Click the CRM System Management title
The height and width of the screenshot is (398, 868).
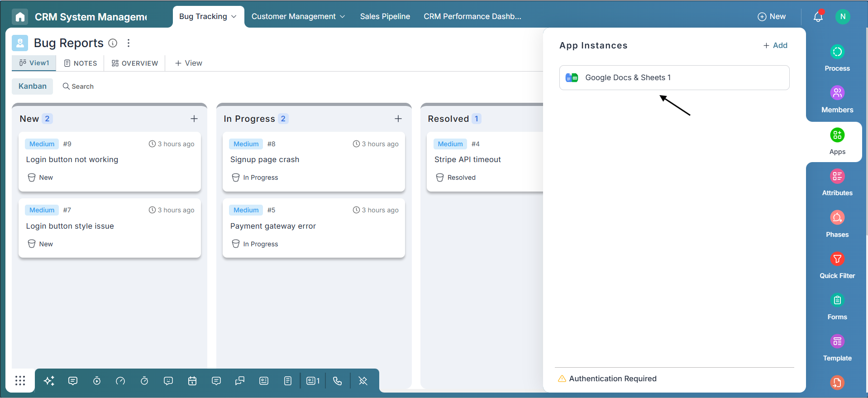click(91, 17)
